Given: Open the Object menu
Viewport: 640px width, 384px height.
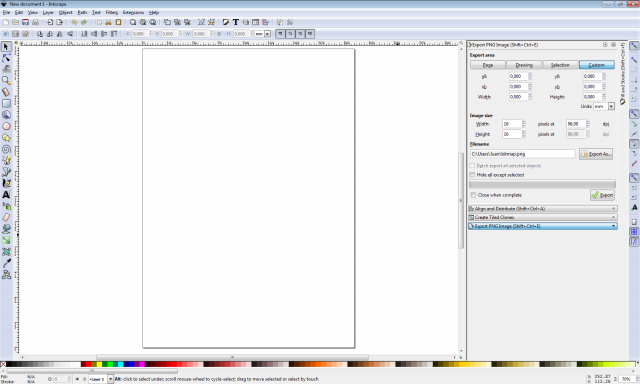Looking at the screenshot, I should (65, 13).
